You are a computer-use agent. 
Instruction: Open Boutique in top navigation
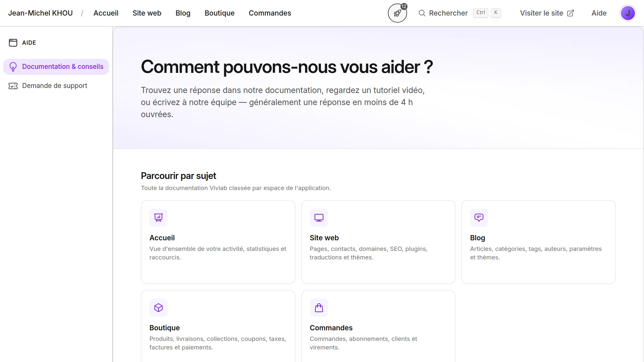(219, 13)
